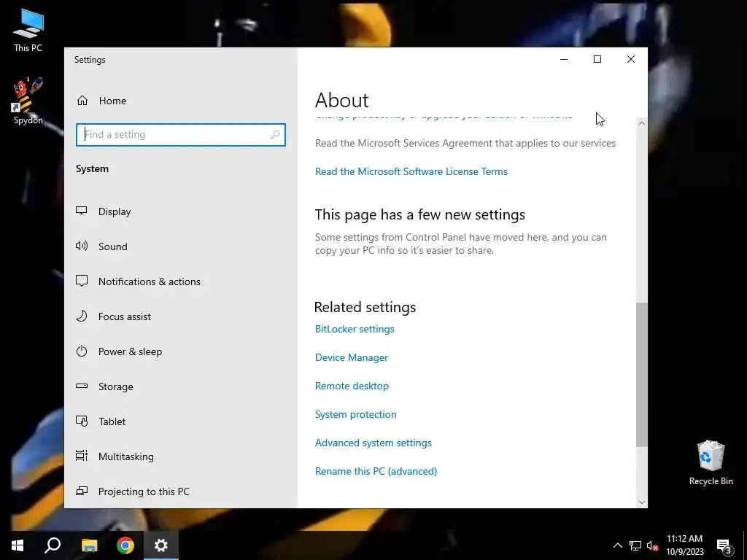Click the Find a setting search box

coord(181,135)
